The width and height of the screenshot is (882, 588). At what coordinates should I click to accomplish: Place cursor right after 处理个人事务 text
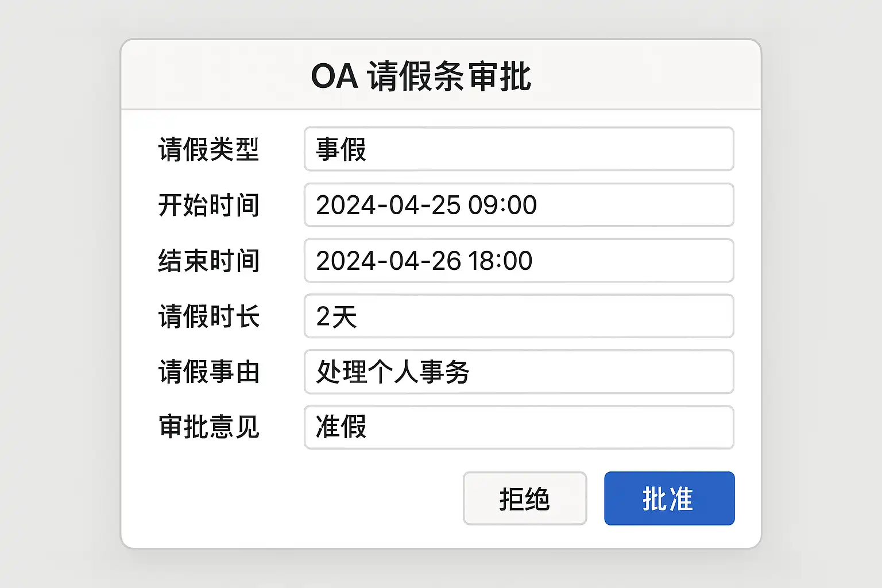click(x=471, y=372)
